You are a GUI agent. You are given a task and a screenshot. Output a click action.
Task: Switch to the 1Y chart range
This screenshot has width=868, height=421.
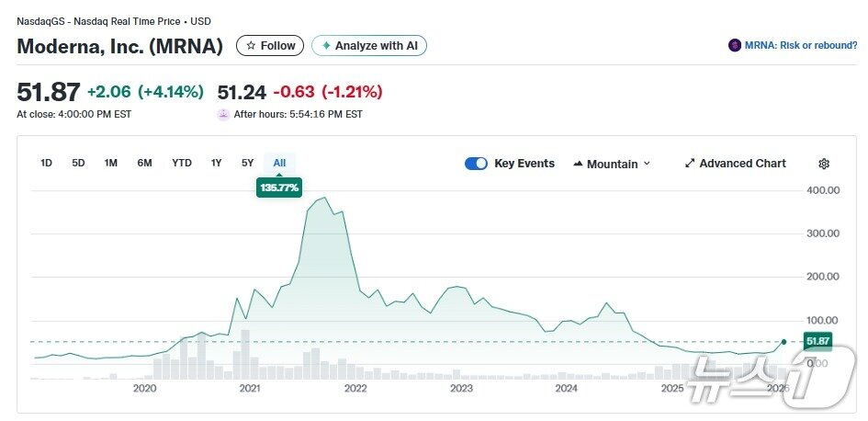click(x=217, y=163)
